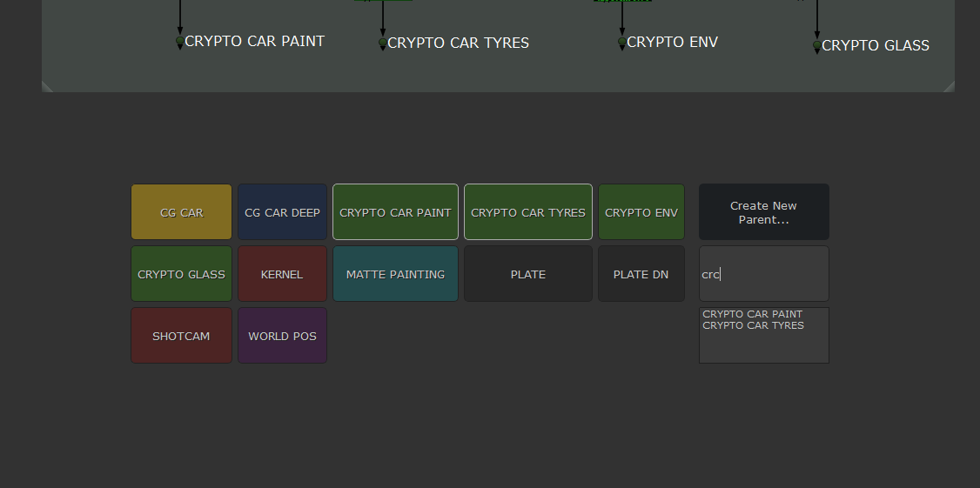Screen dimensions: 980x488
Task: Click the backdrop's bottom-left corner handle
Action: [x=47, y=86]
